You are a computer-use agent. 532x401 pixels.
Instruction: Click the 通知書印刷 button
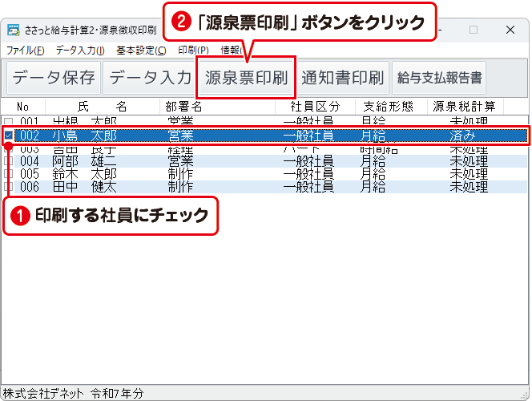pyautogui.click(x=342, y=78)
